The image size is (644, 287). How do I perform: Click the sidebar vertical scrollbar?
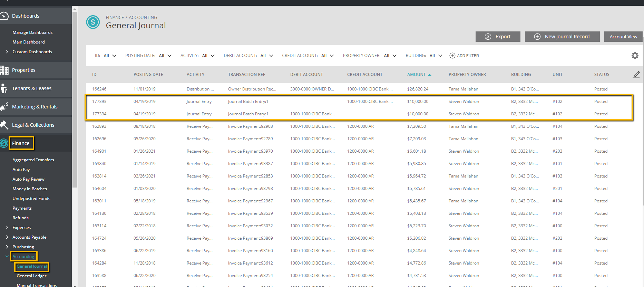[x=74, y=100]
